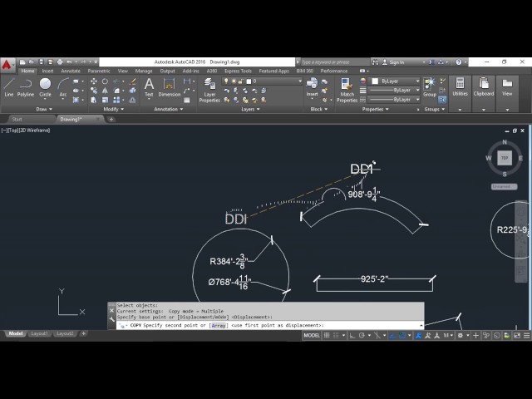Start the Dimension tool
532x399 pixels.
pyautogui.click(x=170, y=87)
